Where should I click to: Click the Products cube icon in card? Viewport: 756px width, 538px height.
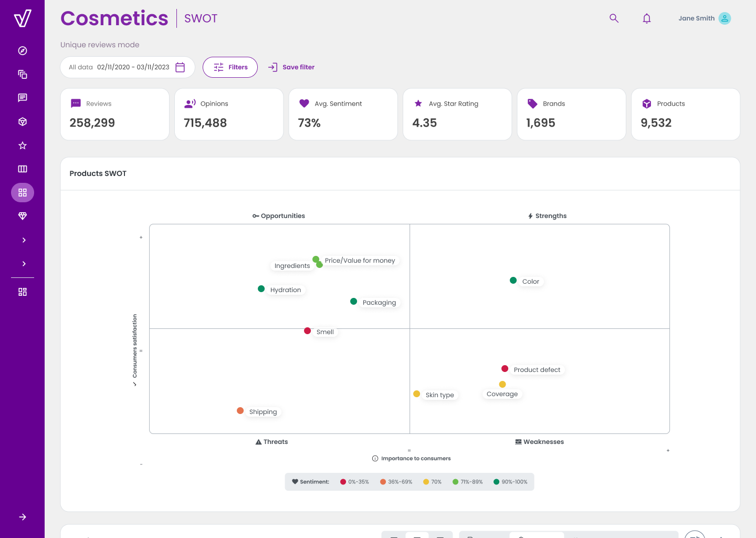click(647, 104)
